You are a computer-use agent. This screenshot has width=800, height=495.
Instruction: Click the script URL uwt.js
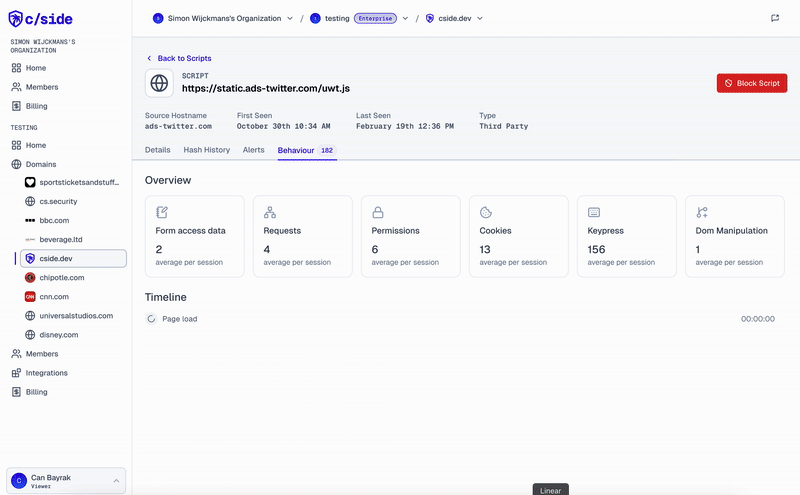click(x=266, y=88)
